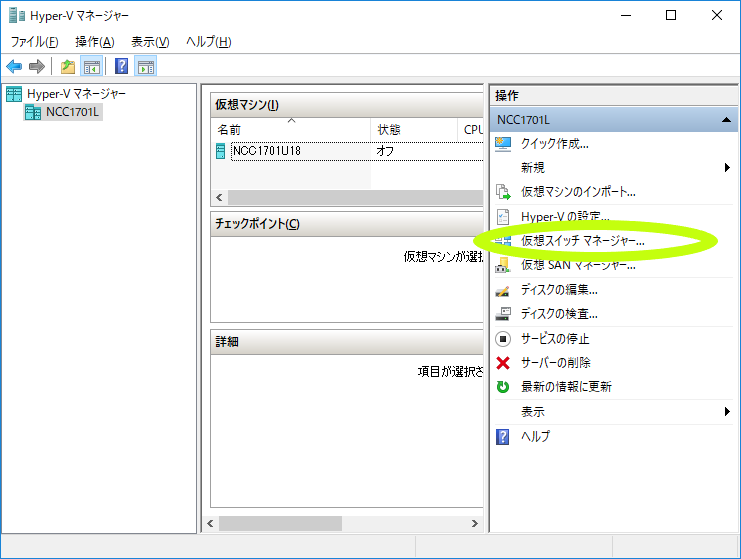The height and width of the screenshot is (559, 741).
Task: Open ディスクの編集... action
Action: click(559, 290)
